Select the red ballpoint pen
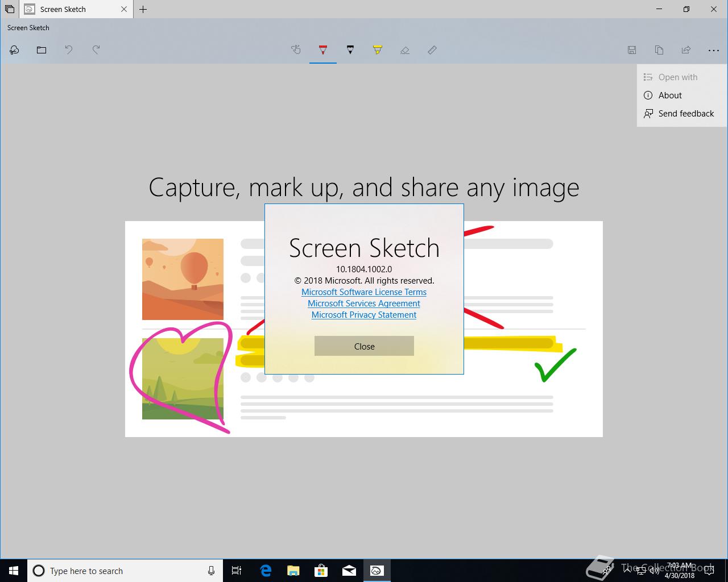 pos(323,50)
